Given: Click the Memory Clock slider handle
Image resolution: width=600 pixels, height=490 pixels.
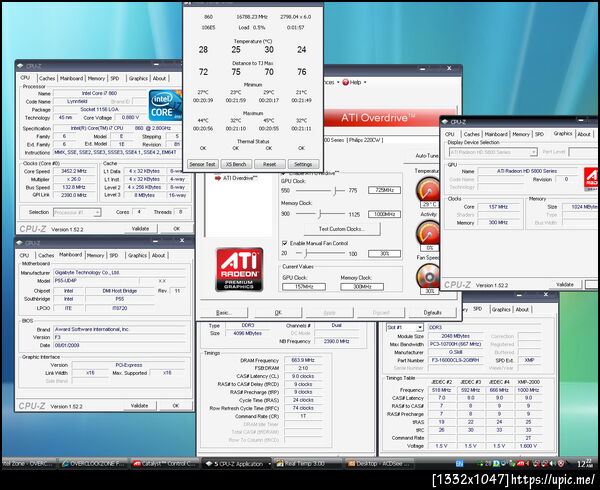Looking at the screenshot, I should pyautogui.click(x=320, y=214).
